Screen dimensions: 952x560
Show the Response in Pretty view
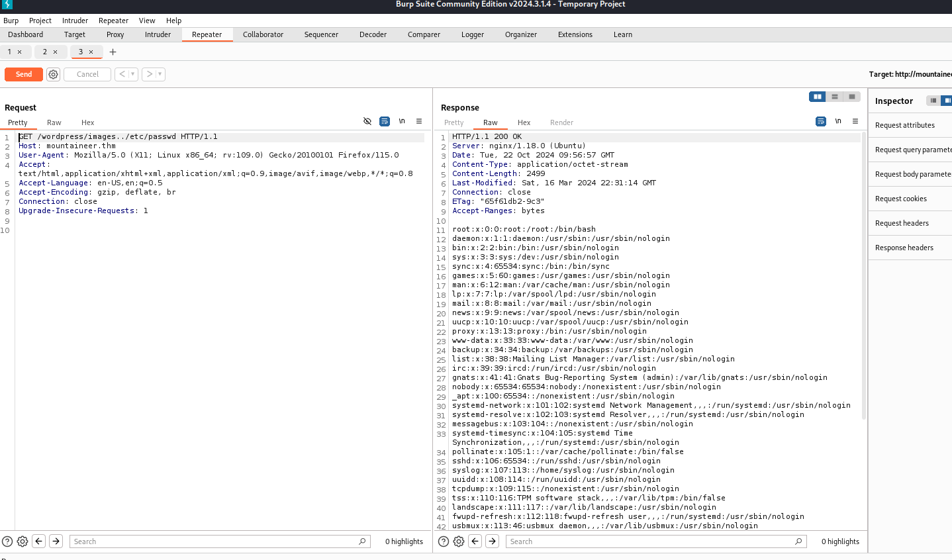click(454, 122)
